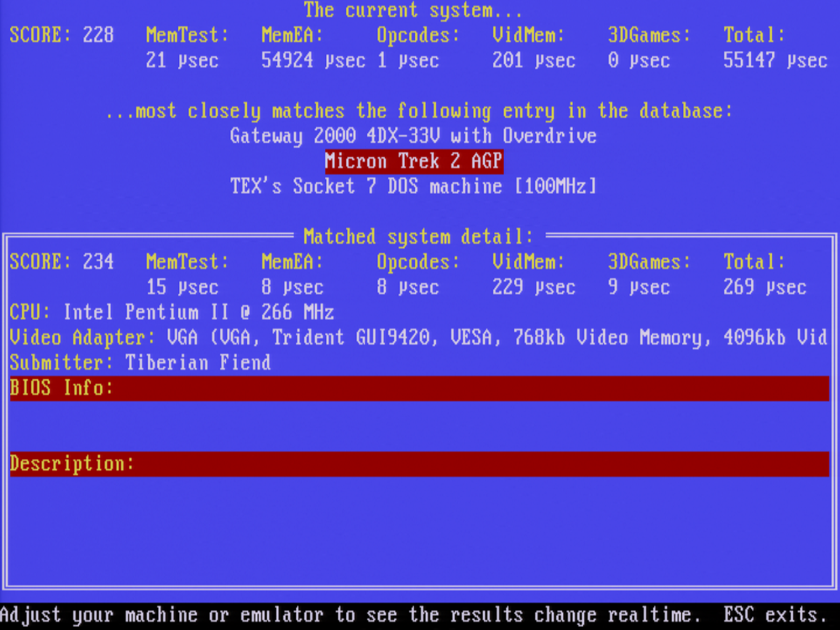Click the matched system 'MemTest:' column label

click(187, 262)
